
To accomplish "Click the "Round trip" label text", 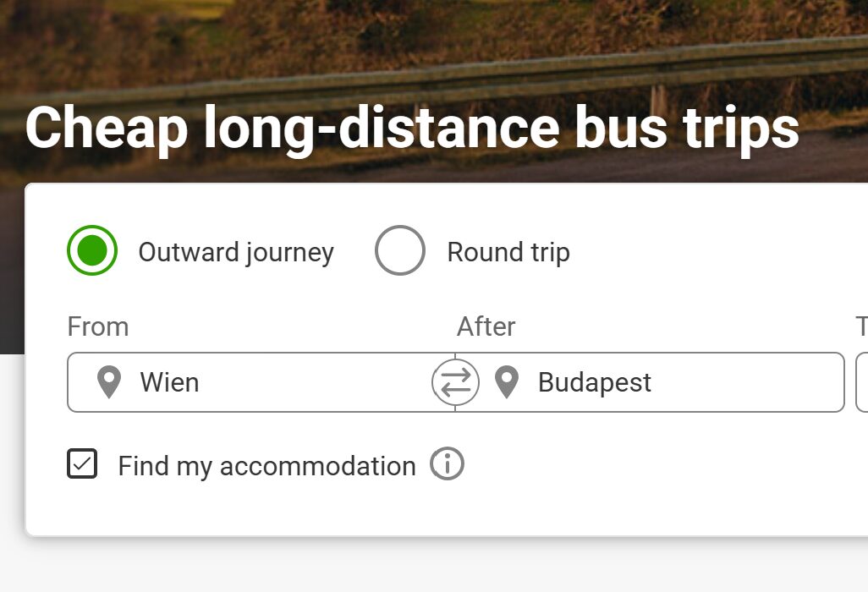I will click(x=508, y=252).
